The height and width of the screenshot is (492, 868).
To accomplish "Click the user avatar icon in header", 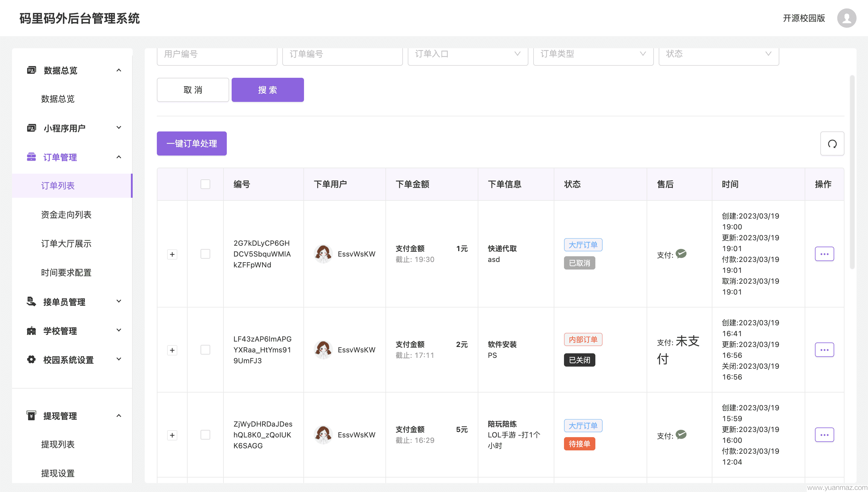I will pyautogui.click(x=846, y=18).
